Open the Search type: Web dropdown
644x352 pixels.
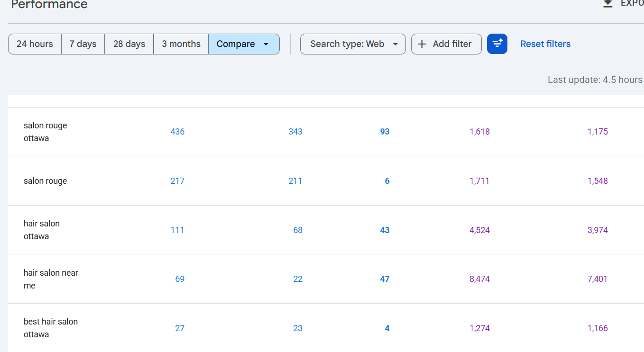pyautogui.click(x=353, y=44)
